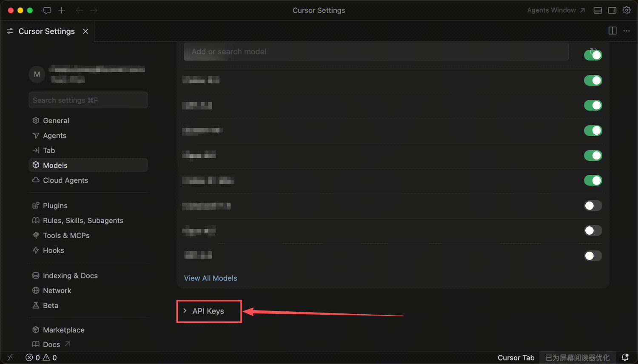Viewport: 638px width, 364px height.
Task: Go back with the left arrow icon
Action: coord(79,10)
